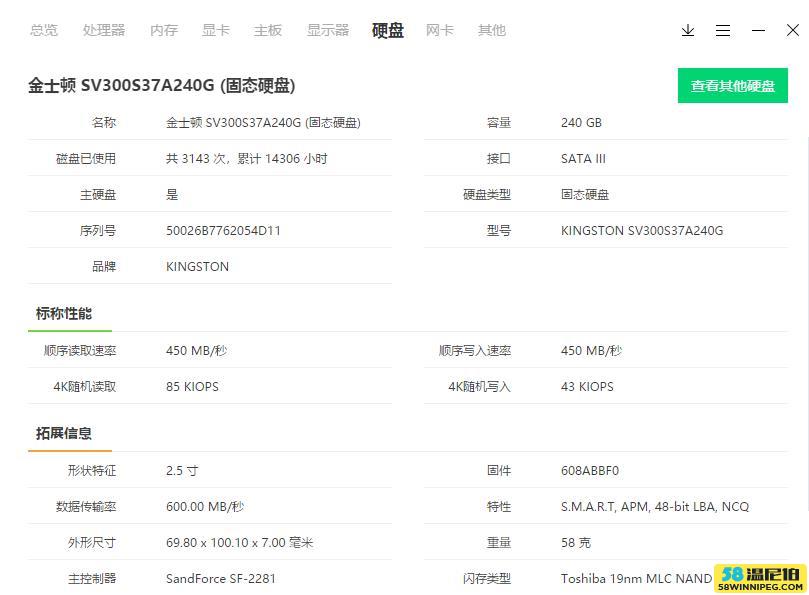The image size is (809, 595).
Task: Switch to the 处理器 tab
Action: 104,30
